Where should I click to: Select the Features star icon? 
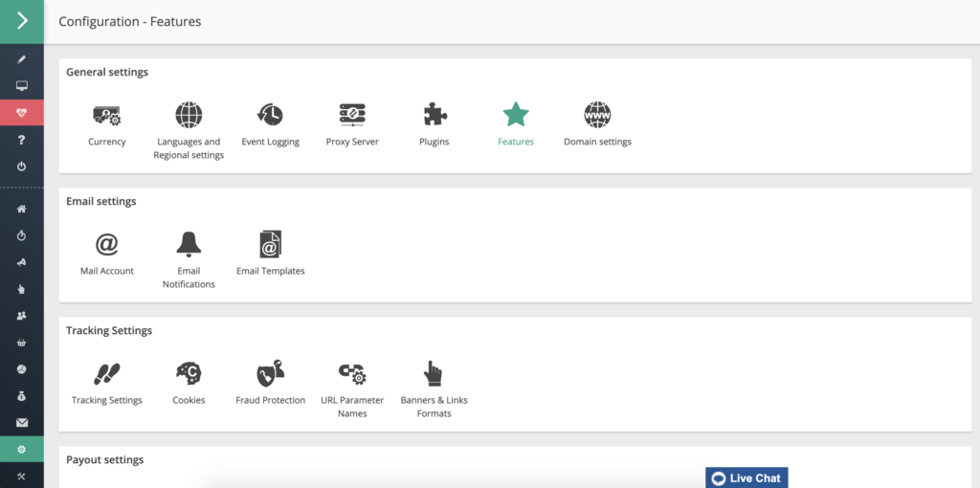coord(516,116)
